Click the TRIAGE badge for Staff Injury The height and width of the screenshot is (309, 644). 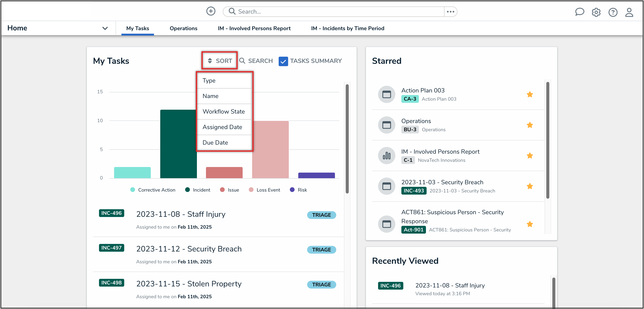coord(321,215)
